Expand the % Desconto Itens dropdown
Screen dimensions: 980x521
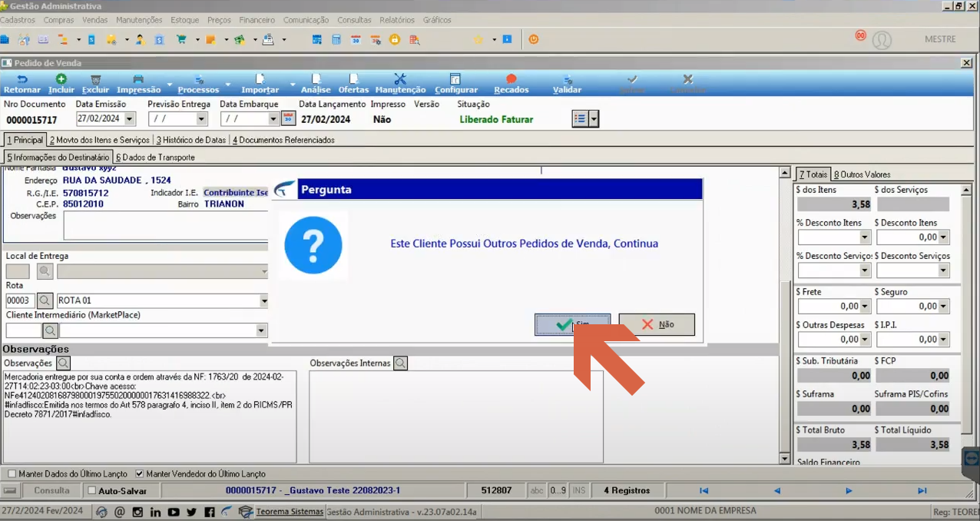tap(865, 237)
